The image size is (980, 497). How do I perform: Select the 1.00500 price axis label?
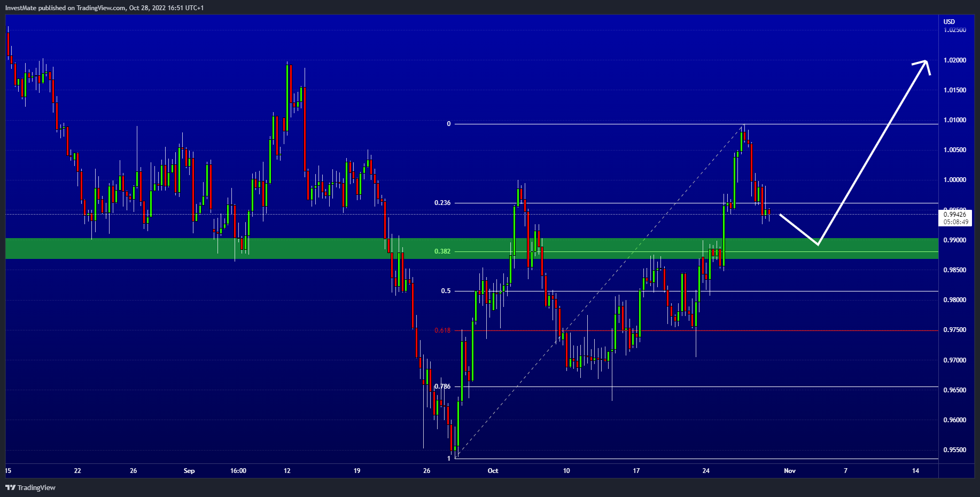coord(955,150)
